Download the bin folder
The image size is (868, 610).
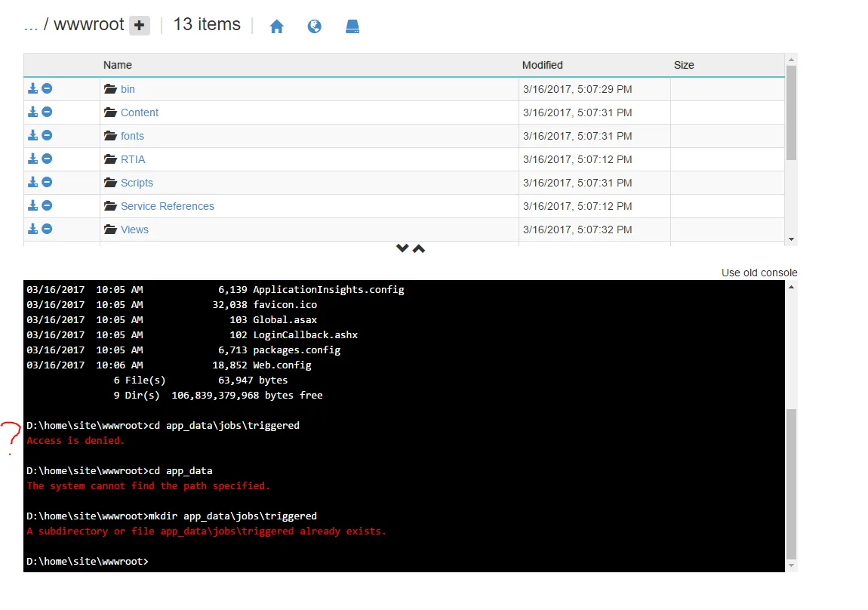[32, 88]
